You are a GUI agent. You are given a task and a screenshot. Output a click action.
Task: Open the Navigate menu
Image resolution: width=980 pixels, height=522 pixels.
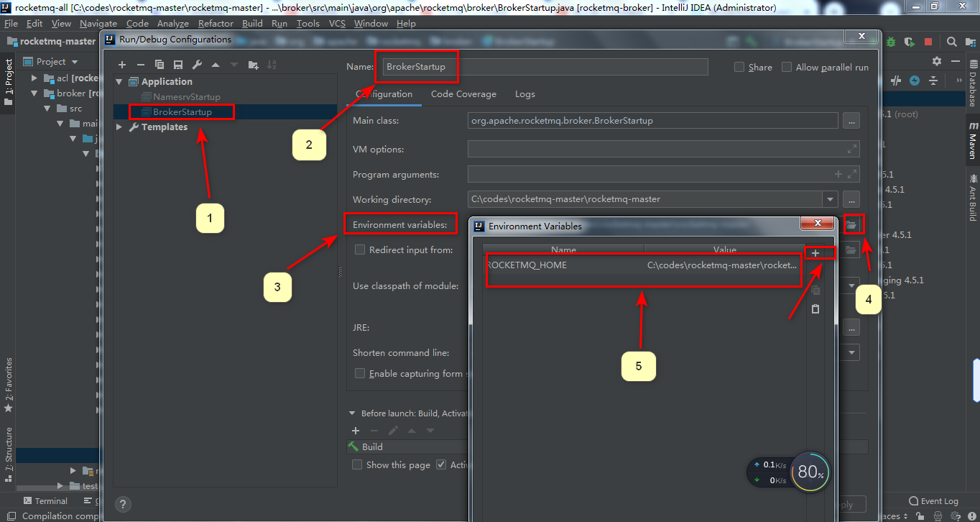98,24
